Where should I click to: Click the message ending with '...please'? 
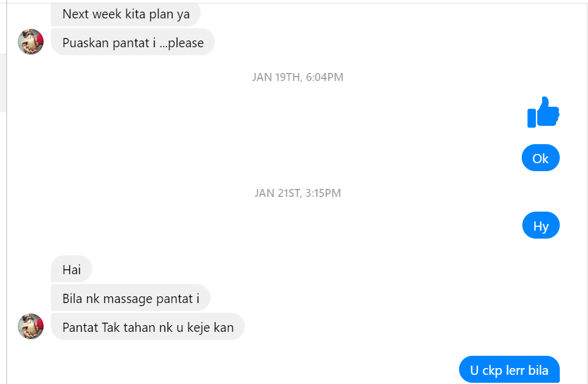pos(133,42)
